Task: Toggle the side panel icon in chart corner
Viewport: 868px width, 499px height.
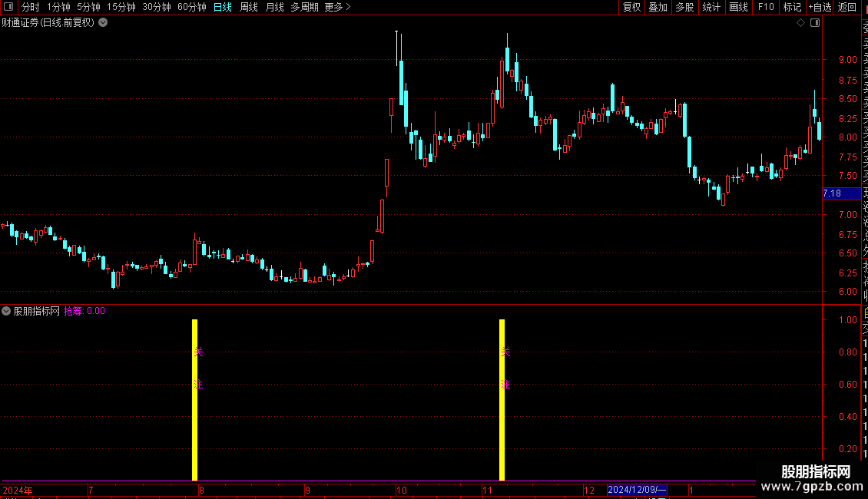Action: (x=815, y=23)
